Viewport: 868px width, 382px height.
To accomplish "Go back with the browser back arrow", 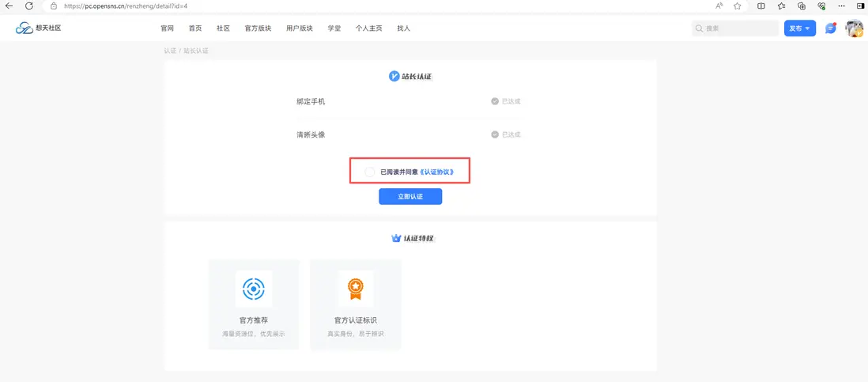I will pos(9,6).
